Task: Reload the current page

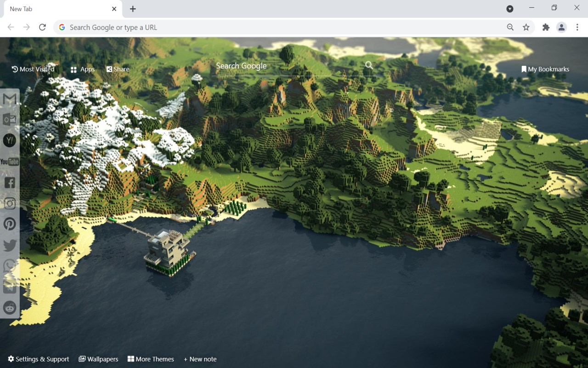Action: (42, 27)
